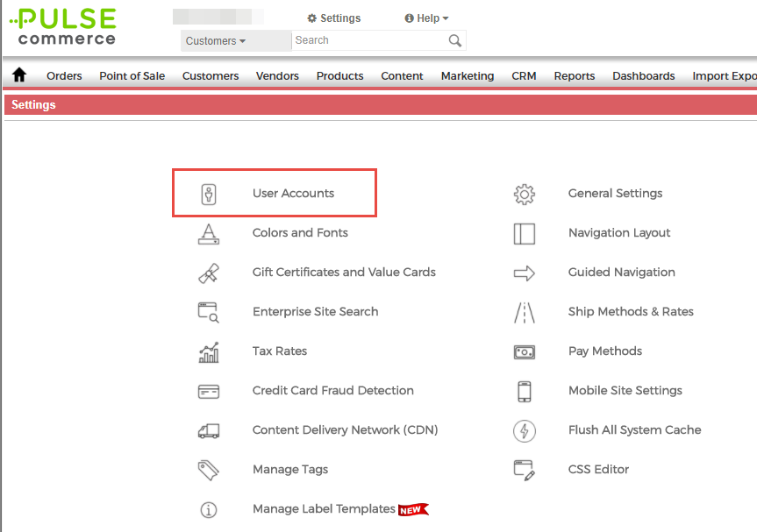Open the Pay Methods link
This screenshot has height=532, width=757.
[x=605, y=351]
